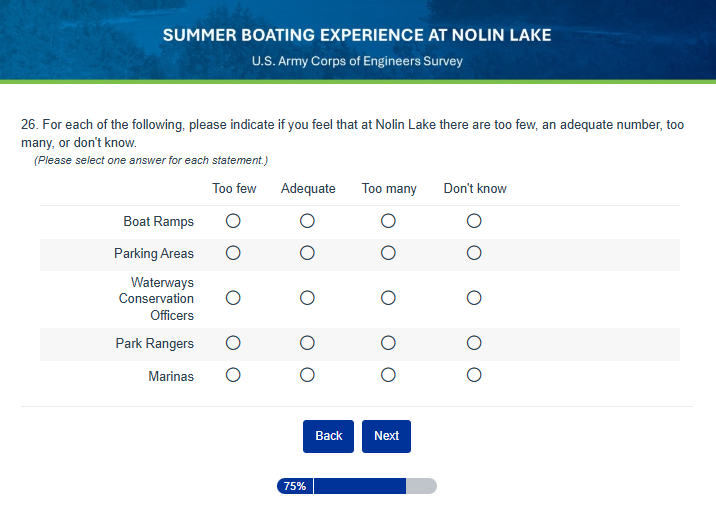Choose 'Too many' for Boat Ramps

point(388,220)
